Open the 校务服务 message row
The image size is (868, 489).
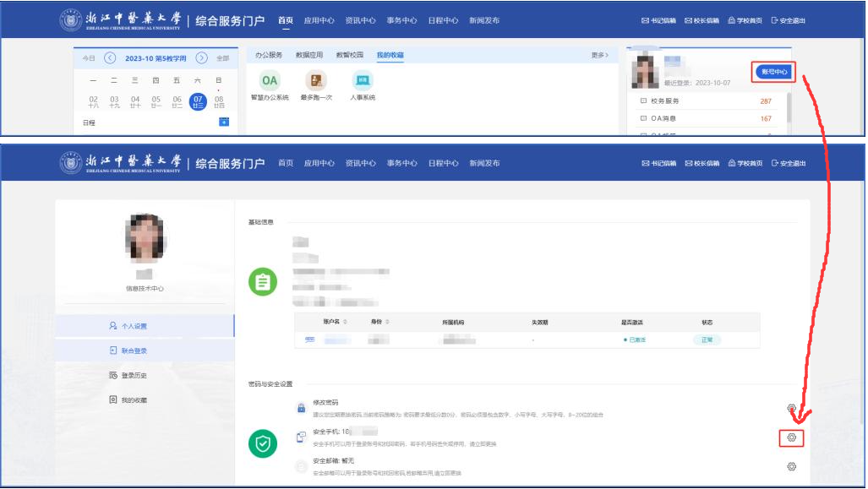[x=710, y=101]
